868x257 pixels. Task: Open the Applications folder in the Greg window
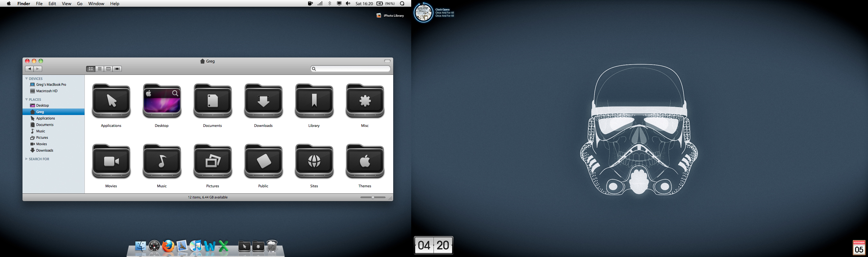(x=111, y=101)
